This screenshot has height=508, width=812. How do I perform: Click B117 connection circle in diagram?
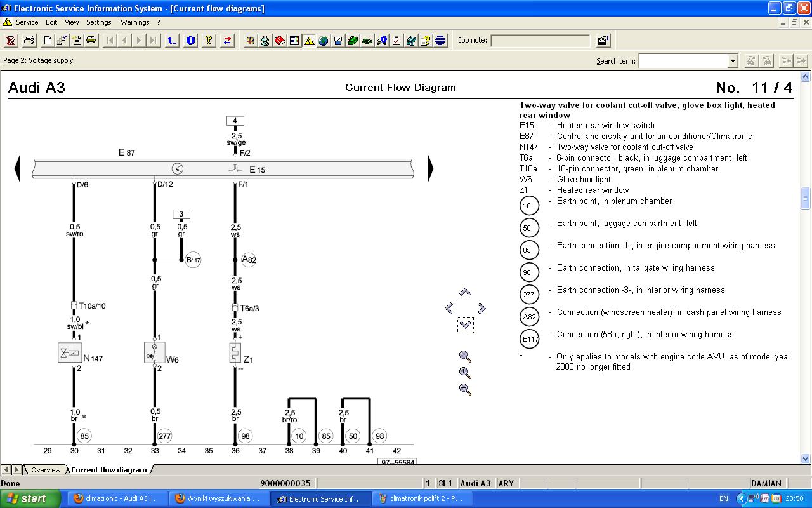click(x=193, y=260)
